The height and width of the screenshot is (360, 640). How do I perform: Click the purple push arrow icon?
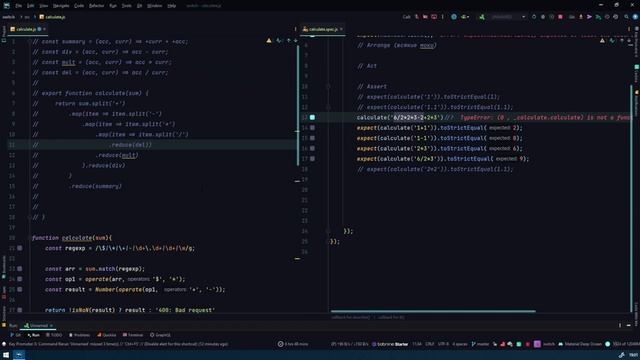click(589, 17)
